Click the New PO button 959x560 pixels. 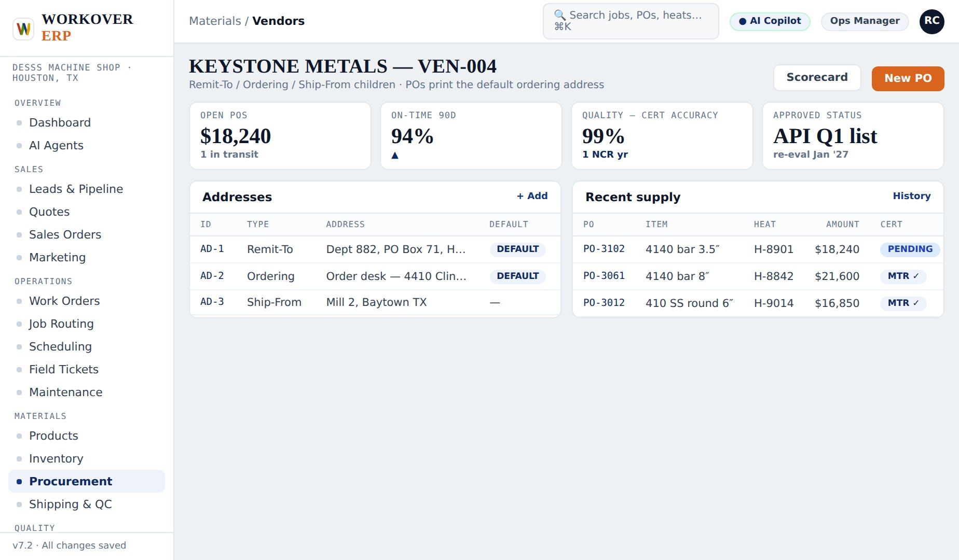click(x=908, y=78)
